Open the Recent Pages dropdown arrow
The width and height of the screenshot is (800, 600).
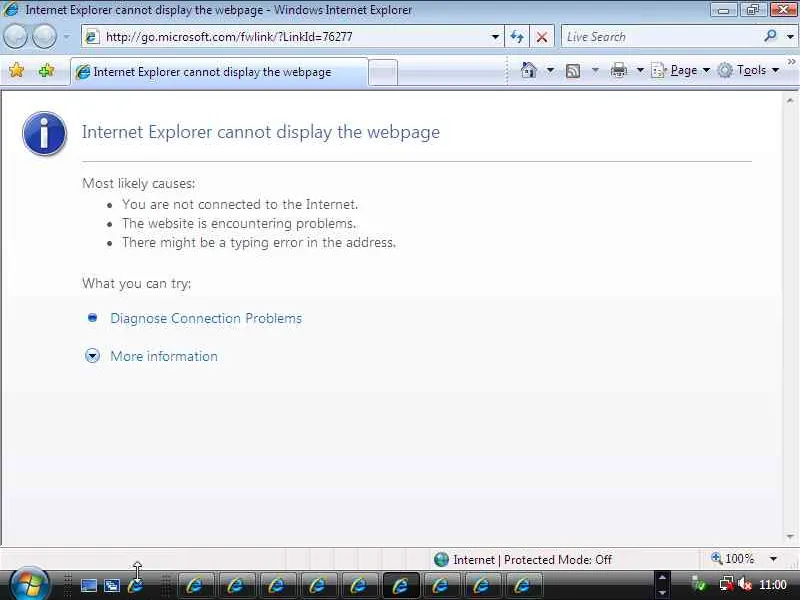67,37
